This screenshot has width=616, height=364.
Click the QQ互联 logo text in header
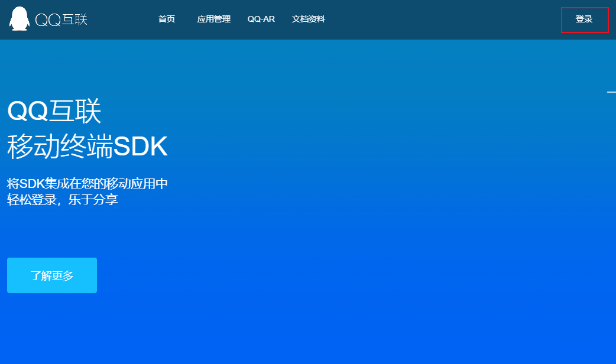[x=61, y=19]
